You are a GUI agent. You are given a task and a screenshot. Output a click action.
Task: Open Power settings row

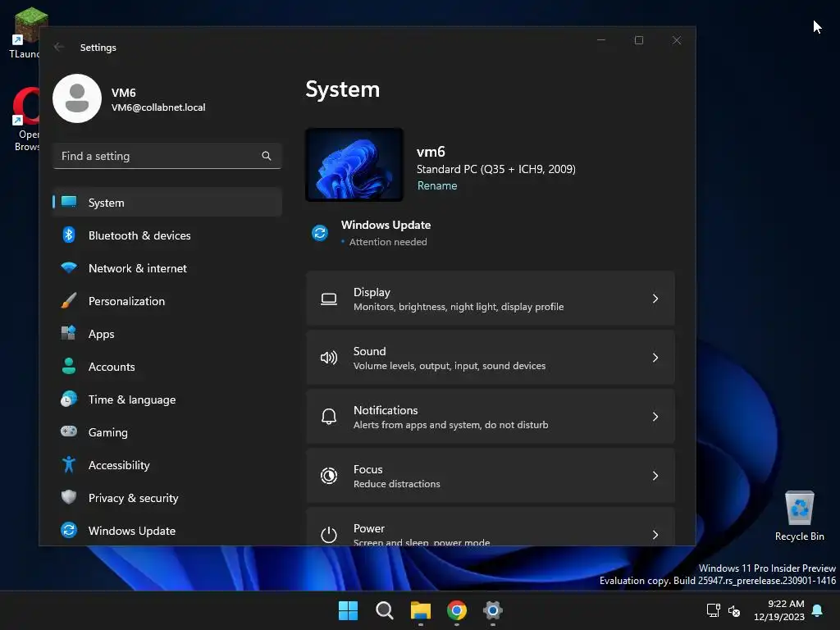pos(491,527)
